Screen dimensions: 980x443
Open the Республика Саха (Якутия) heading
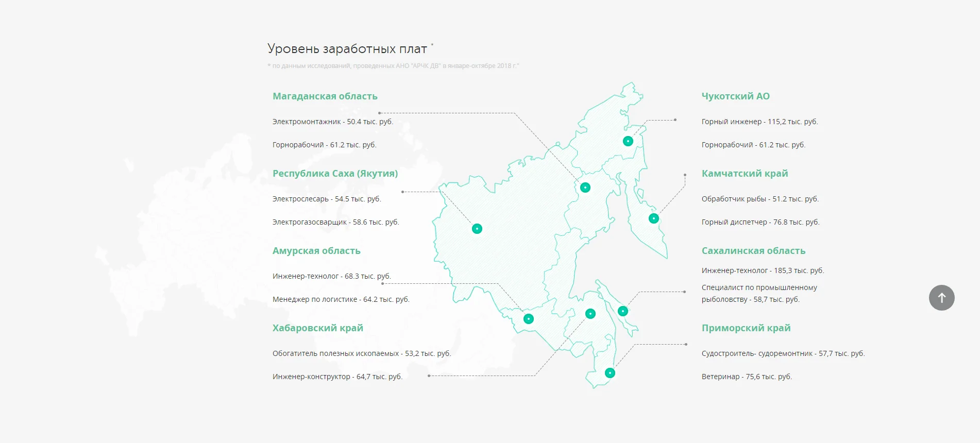[335, 174]
